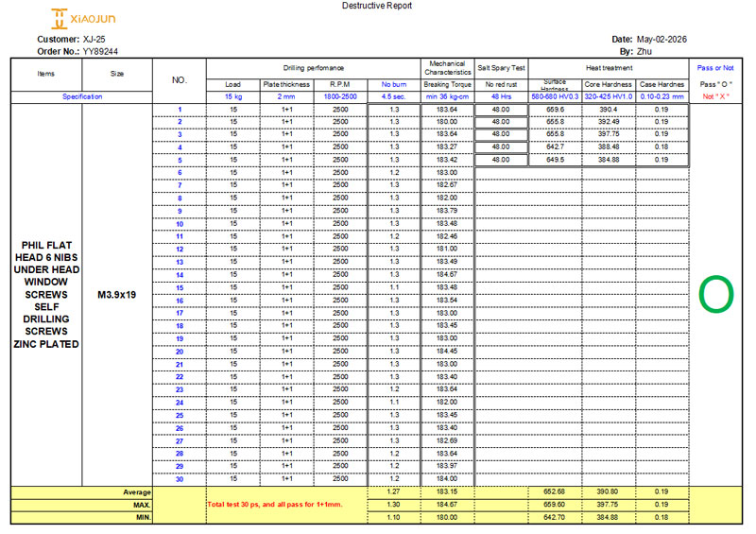Click the Drilling performance header
756x534 pixels.
[x=314, y=68]
